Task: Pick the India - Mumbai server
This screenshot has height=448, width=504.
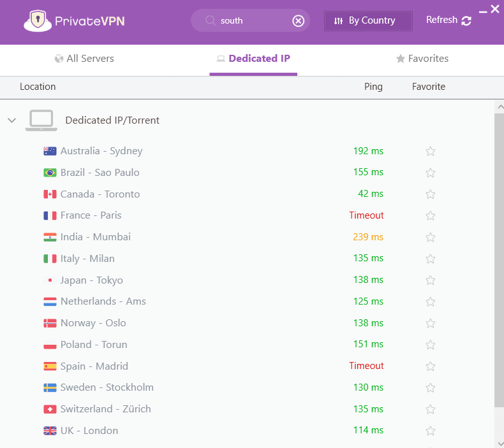Action: click(x=96, y=237)
